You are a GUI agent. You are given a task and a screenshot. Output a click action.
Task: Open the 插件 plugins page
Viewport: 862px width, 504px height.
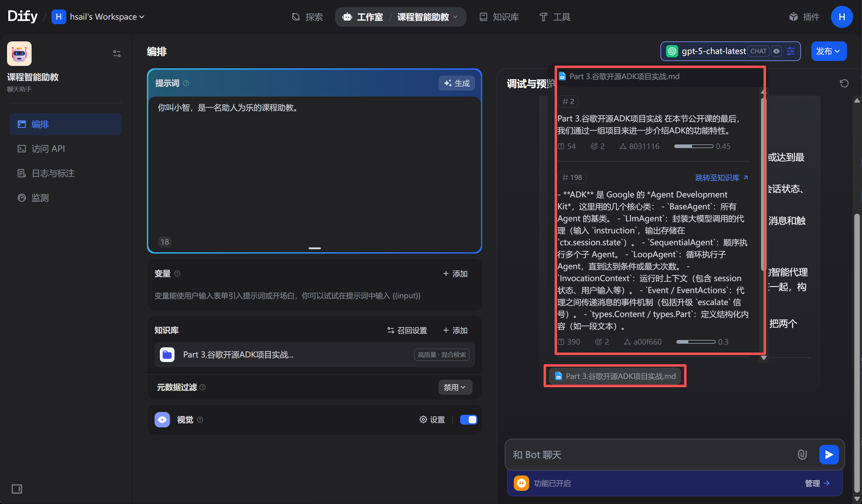[x=805, y=17]
